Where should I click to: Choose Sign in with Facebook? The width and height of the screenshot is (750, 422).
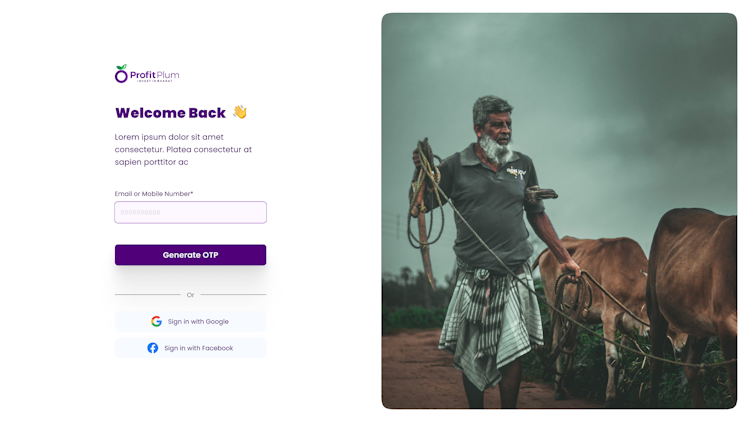[190, 348]
